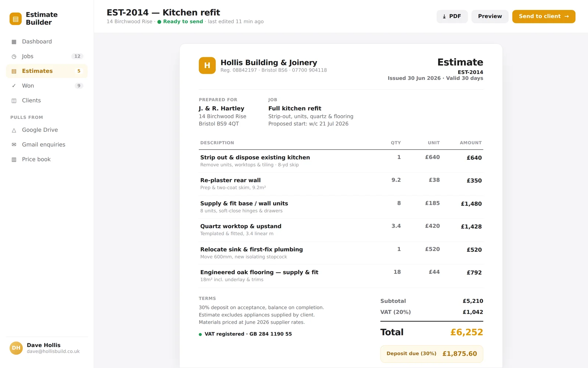Navigate to Clients
This screenshot has height=368, width=588.
pos(47,100)
